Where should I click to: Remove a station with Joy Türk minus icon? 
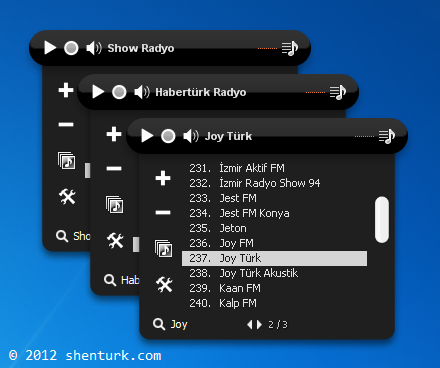[x=163, y=212]
